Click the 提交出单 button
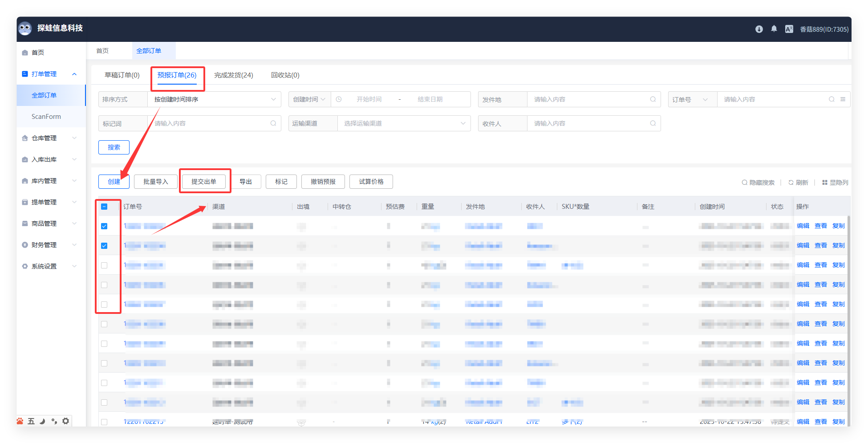Screen dimensions: 868x443 coord(204,182)
